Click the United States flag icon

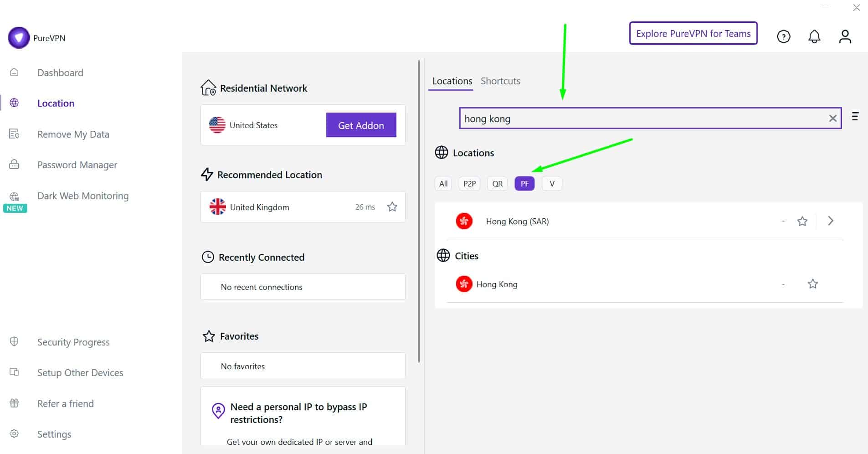[x=217, y=125]
